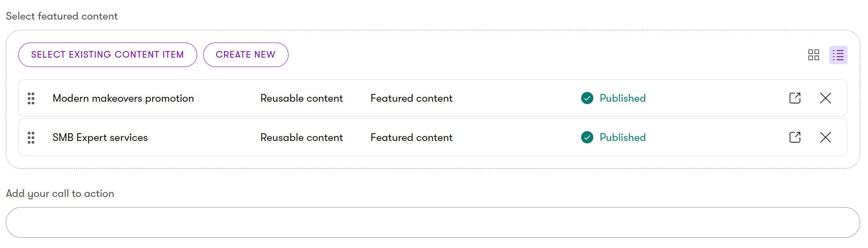Click the Create New button

[x=246, y=55]
